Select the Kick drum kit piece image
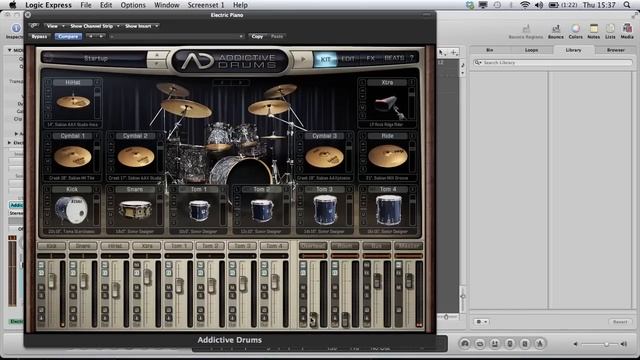 point(71,210)
